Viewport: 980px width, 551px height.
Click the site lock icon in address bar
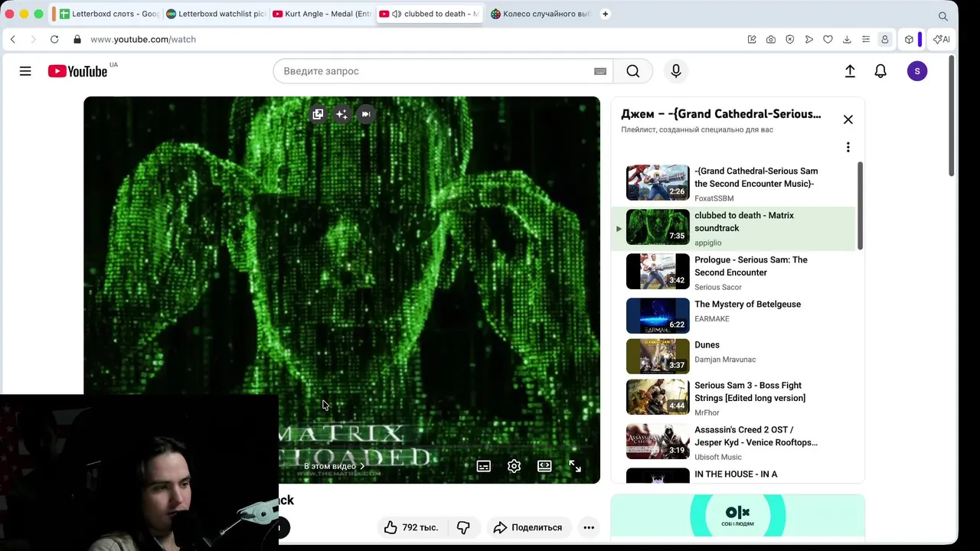(77, 39)
